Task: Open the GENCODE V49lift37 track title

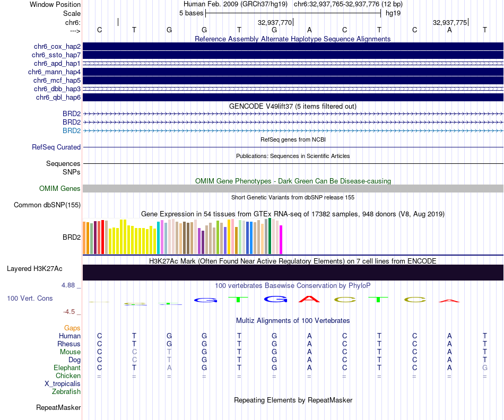Action: pos(292,106)
